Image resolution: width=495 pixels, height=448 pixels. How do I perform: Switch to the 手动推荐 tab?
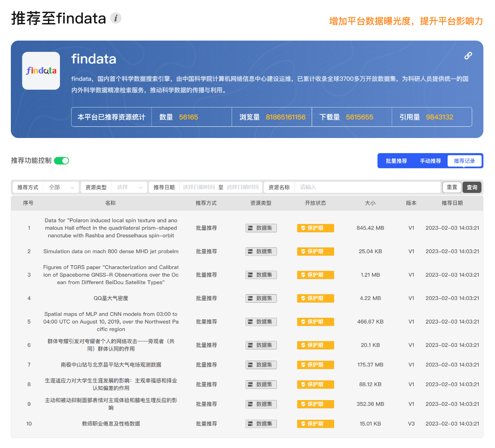click(430, 161)
